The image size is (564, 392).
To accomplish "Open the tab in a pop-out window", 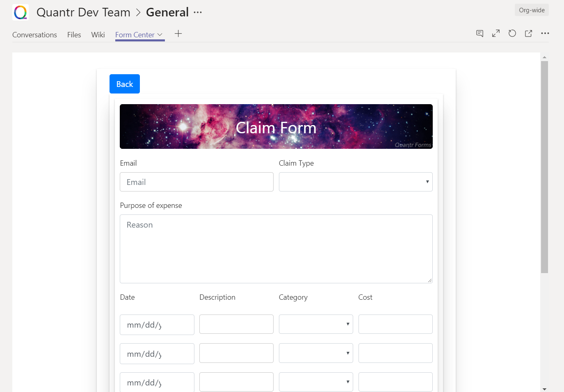I will [x=528, y=34].
